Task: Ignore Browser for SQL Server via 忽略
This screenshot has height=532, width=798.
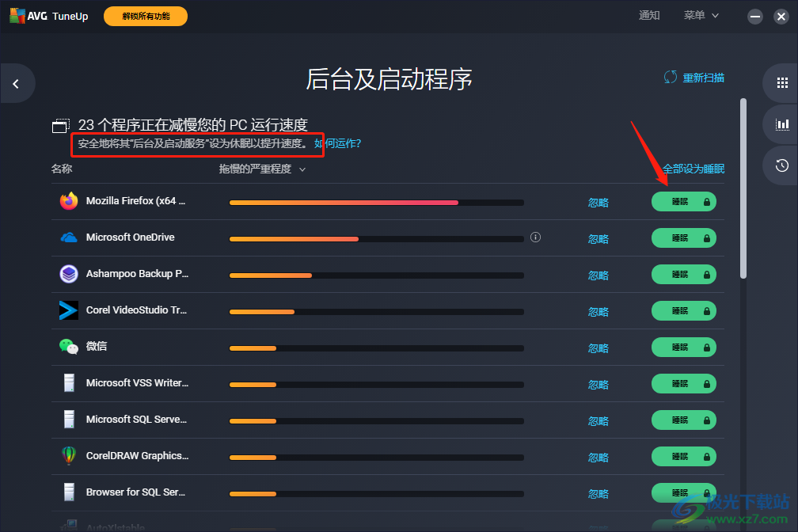Action: 598,494
